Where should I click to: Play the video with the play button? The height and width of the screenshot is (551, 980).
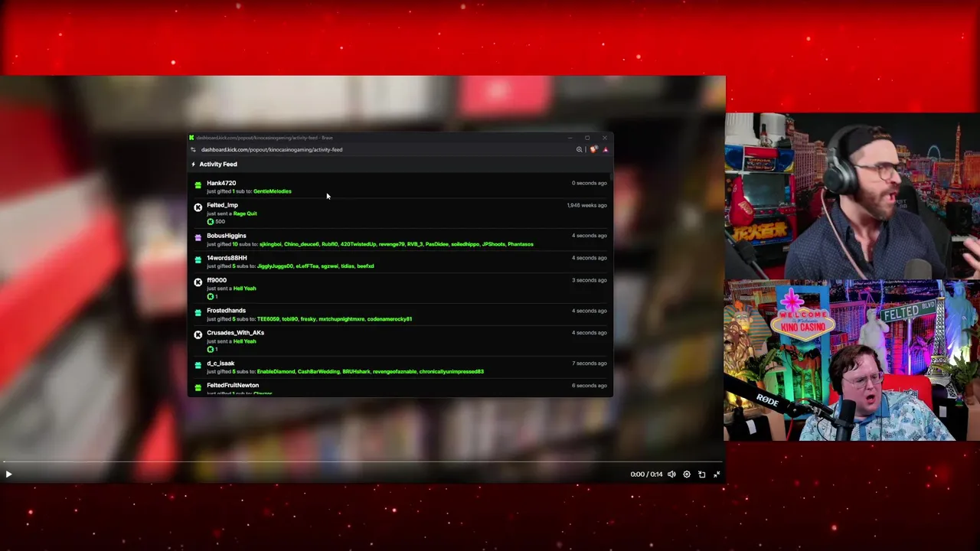(8, 474)
